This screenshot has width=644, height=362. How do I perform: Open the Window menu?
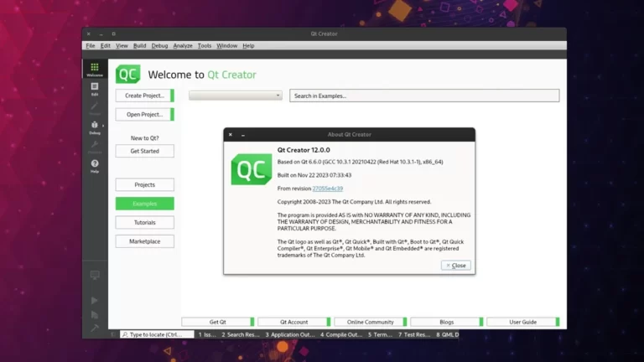click(226, 45)
